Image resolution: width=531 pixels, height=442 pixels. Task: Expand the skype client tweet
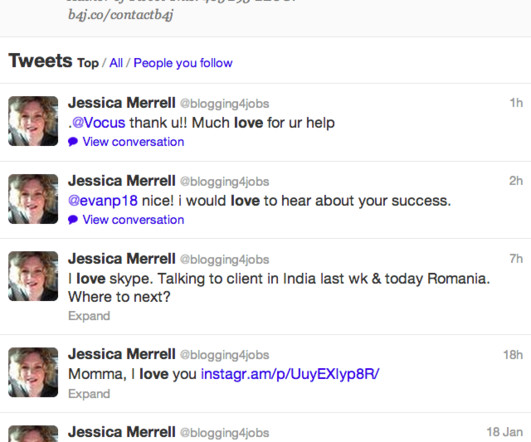[x=89, y=316]
